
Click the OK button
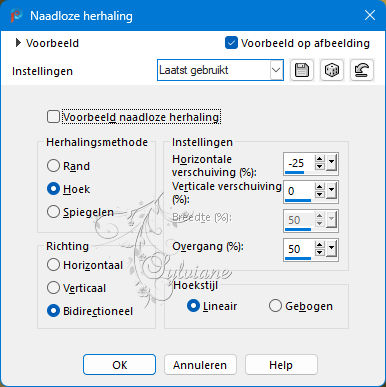tap(119, 365)
